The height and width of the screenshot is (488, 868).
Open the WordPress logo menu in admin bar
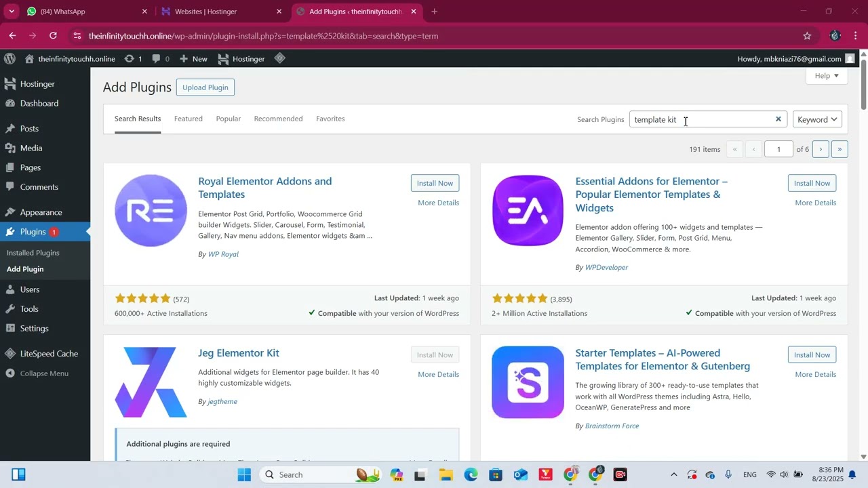tap(9, 59)
